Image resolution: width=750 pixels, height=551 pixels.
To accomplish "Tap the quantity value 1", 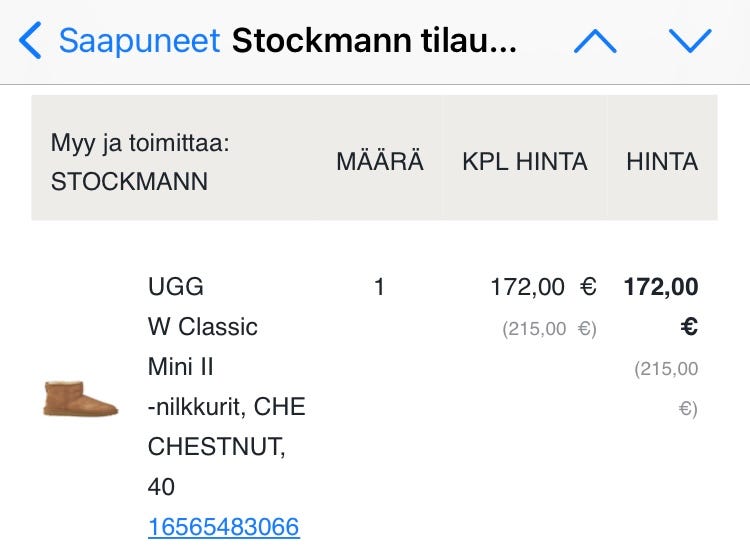I will coord(379,287).
